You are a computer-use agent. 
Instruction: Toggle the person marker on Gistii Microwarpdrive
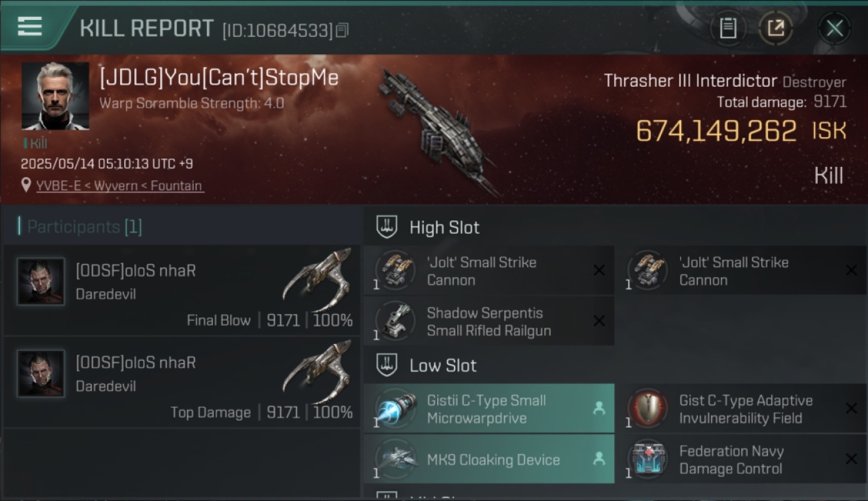point(599,408)
